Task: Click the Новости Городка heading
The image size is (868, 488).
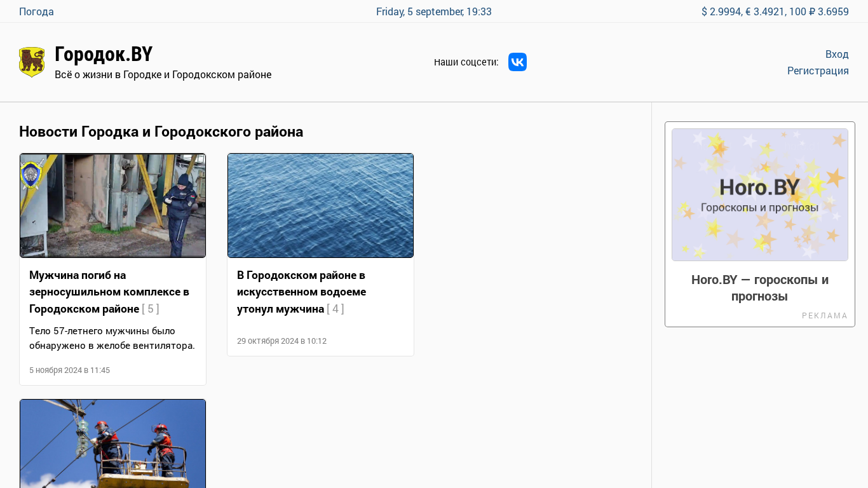Action: tap(161, 132)
